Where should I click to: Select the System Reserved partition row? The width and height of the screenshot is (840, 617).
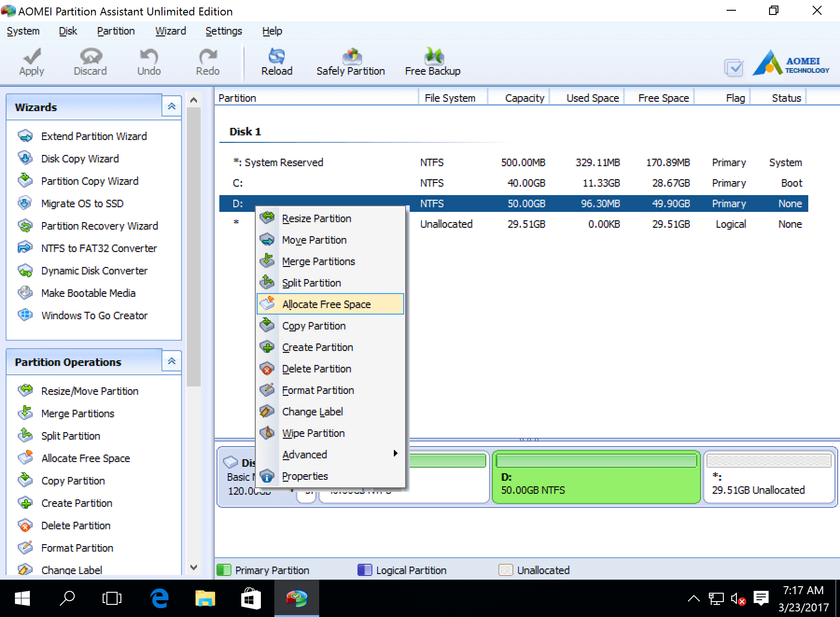[x=514, y=162]
